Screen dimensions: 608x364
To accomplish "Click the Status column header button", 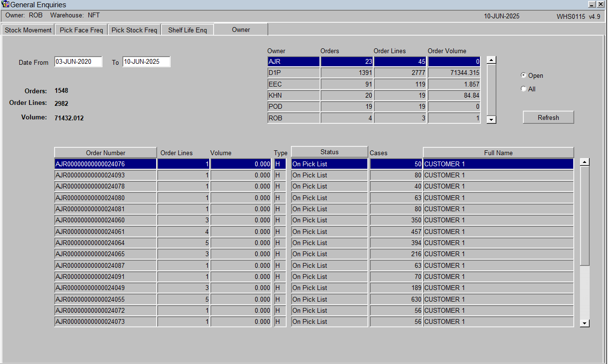I will point(330,152).
